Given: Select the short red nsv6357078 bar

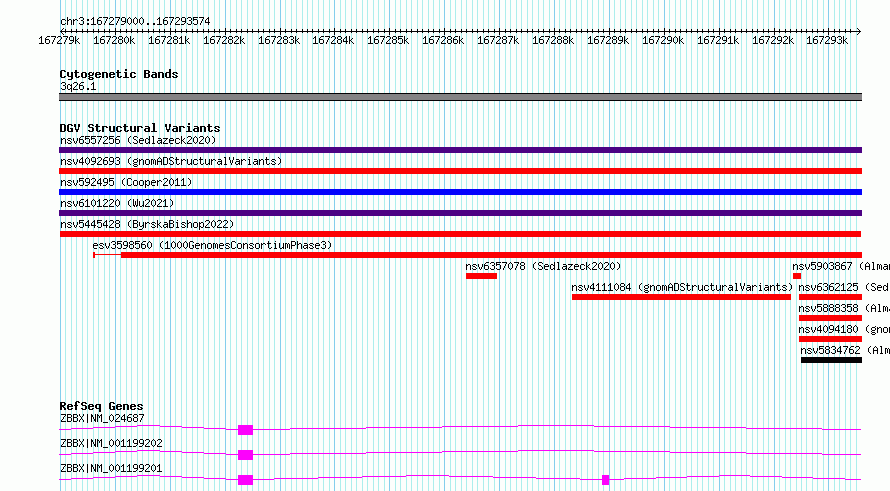Looking at the screenshot, I should (x=481, y=276).
